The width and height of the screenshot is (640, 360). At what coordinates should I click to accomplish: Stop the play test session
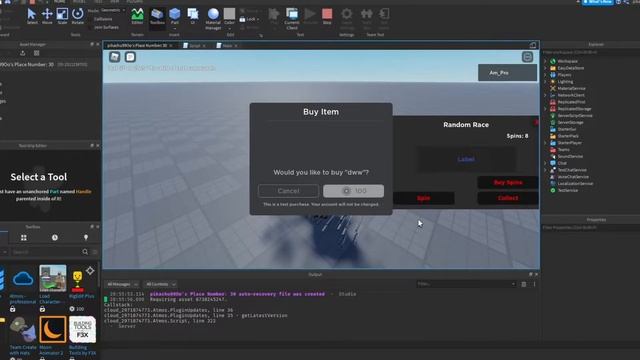click(327, 16)
